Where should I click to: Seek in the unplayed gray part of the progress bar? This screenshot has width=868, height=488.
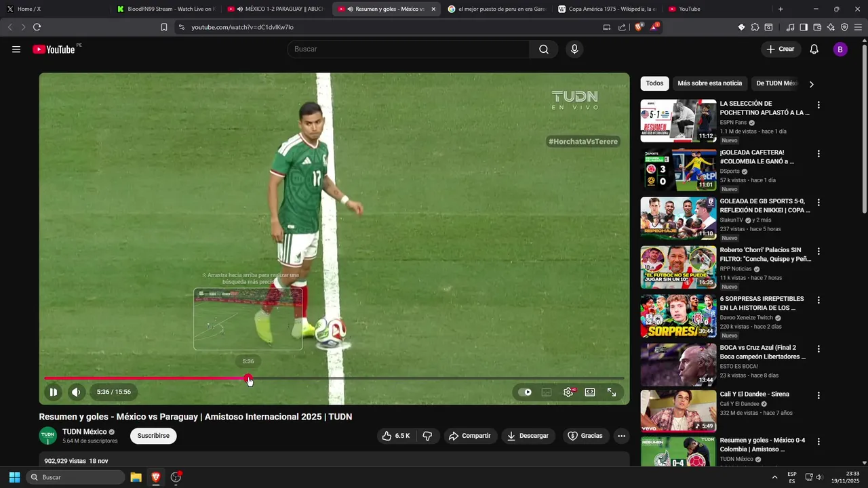point(437,378)
